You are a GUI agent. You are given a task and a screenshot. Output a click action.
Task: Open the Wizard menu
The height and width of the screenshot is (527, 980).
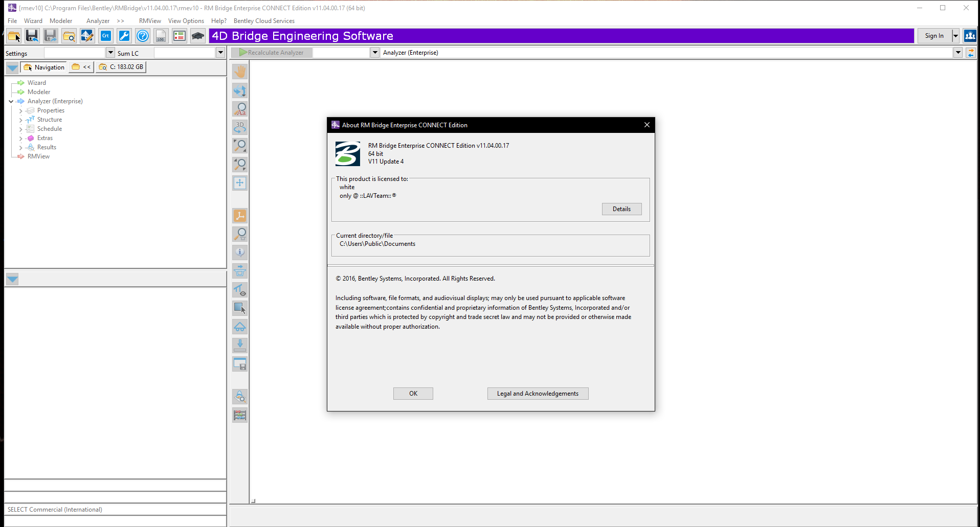33,21
